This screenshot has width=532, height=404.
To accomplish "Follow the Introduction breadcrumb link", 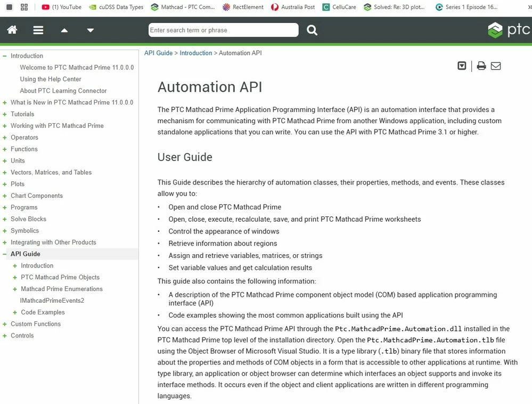I will pyautogui.click(x=196, y=53).
